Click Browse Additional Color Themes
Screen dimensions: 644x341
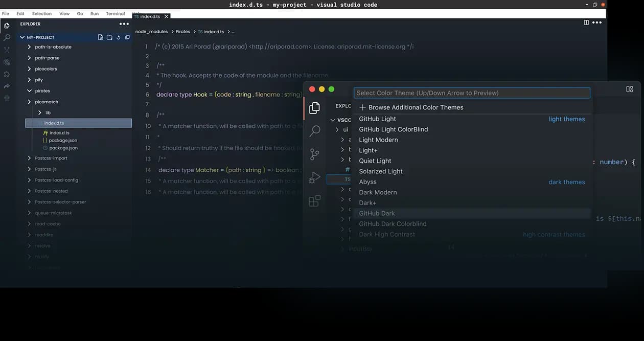point(411,107)
